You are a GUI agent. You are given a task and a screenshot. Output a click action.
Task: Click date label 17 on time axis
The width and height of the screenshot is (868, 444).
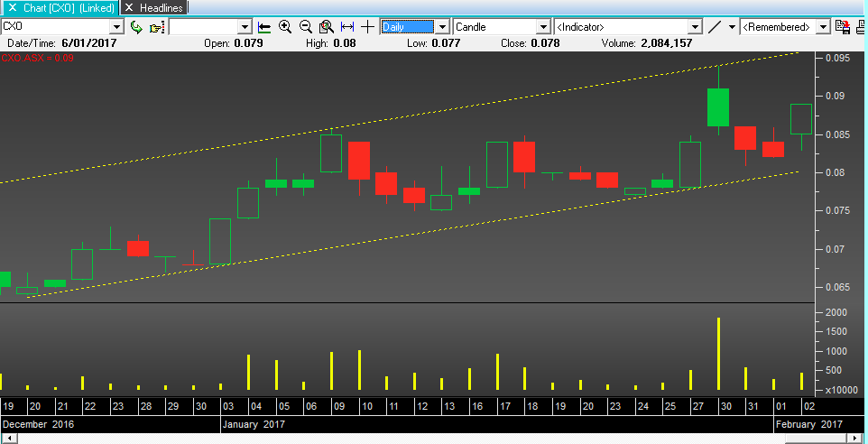tap(504, 406)
